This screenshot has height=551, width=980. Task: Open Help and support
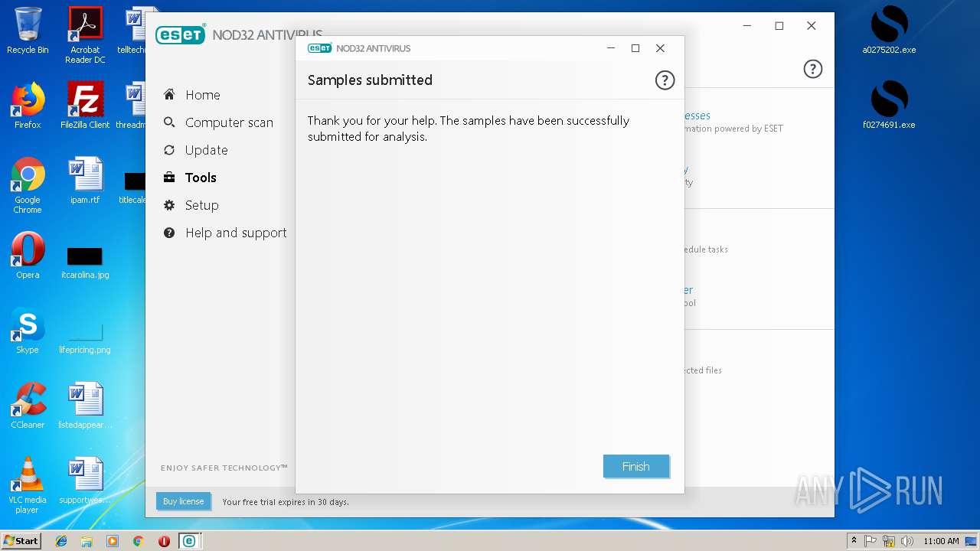point(236,233)
